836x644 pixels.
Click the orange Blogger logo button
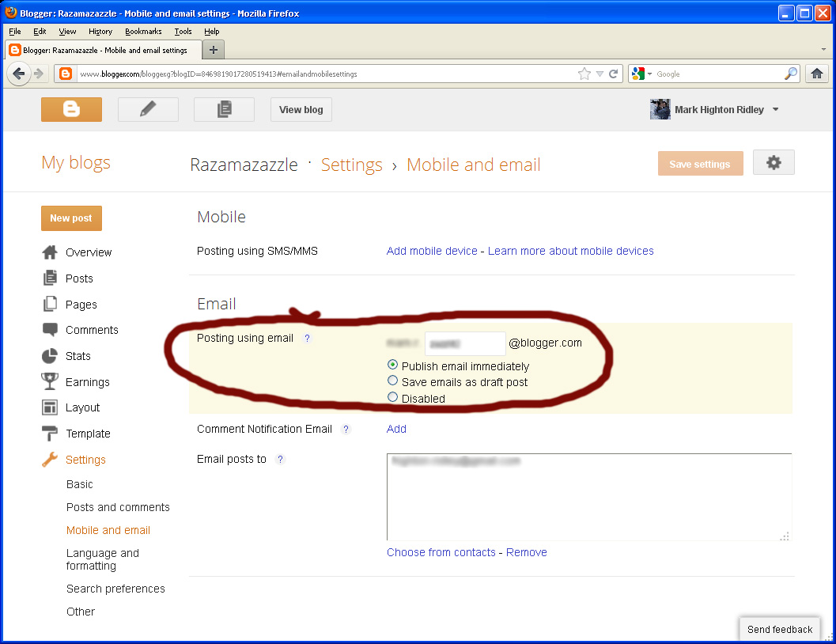71,109
